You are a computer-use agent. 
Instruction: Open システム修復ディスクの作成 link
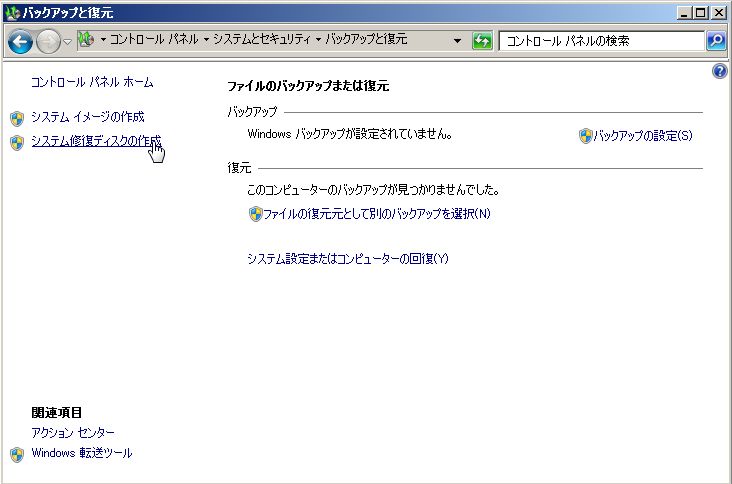click(96, 141)
